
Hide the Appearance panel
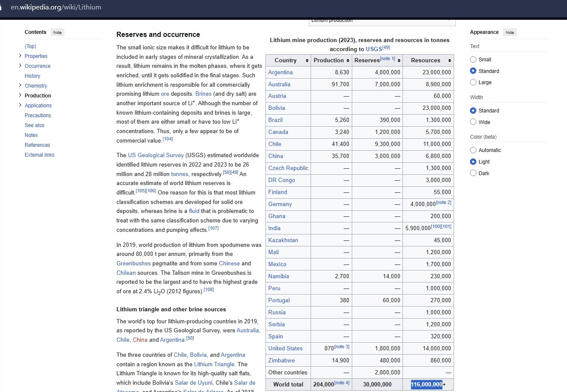pos(510,33)
